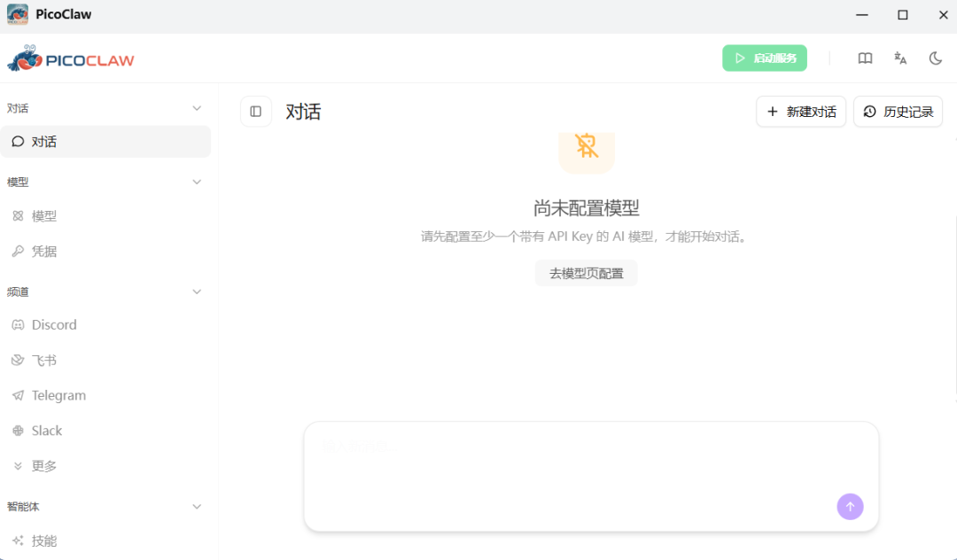
Task: Collapse the sidebar panel toggle icon
Action: click(x=256, y=112)
